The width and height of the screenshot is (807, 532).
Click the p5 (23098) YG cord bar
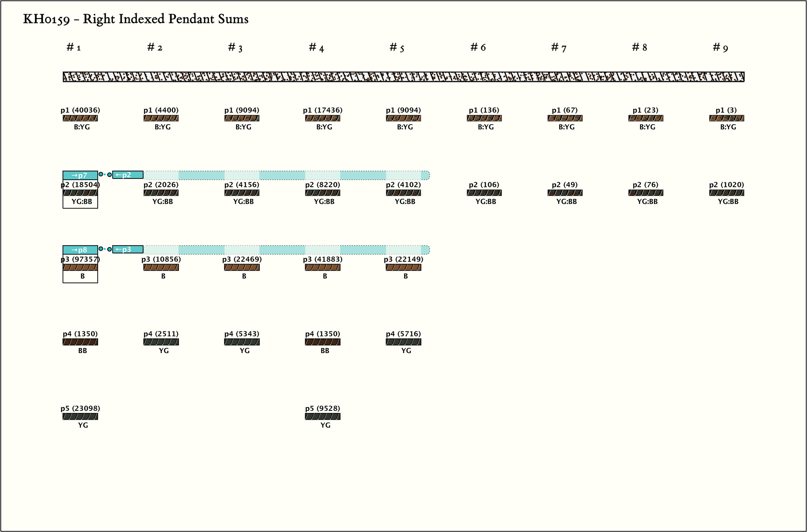(80, 417)
